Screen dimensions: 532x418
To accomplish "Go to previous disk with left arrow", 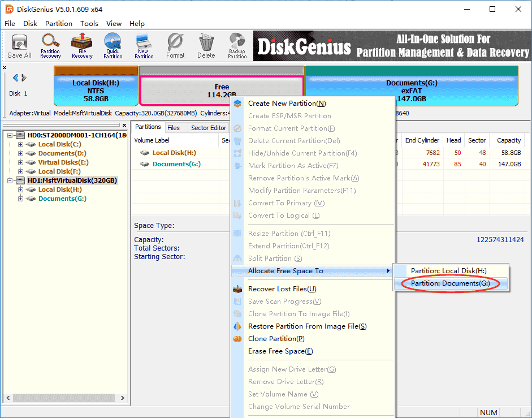I will pyautogui.click(x=15, y=77).
